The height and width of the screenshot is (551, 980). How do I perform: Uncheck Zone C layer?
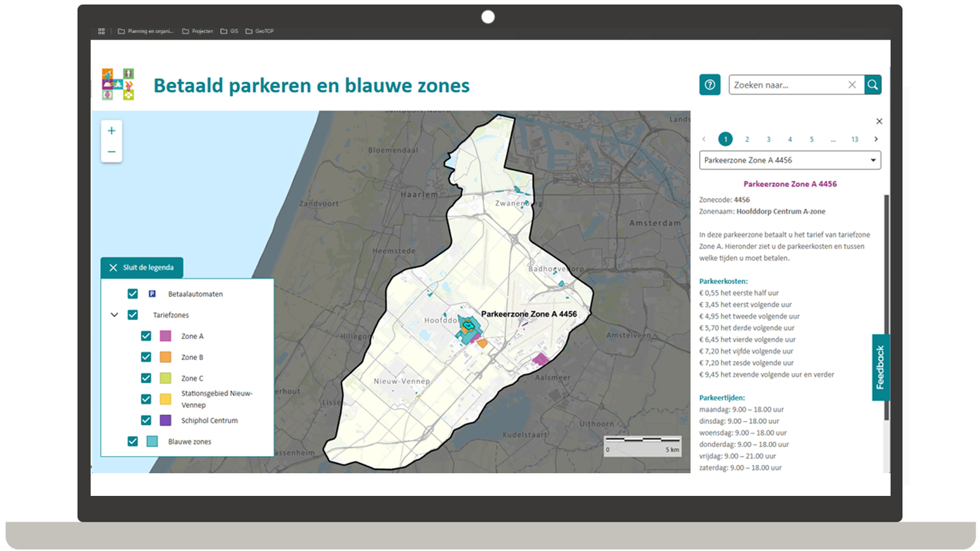[x=146, y=378]
